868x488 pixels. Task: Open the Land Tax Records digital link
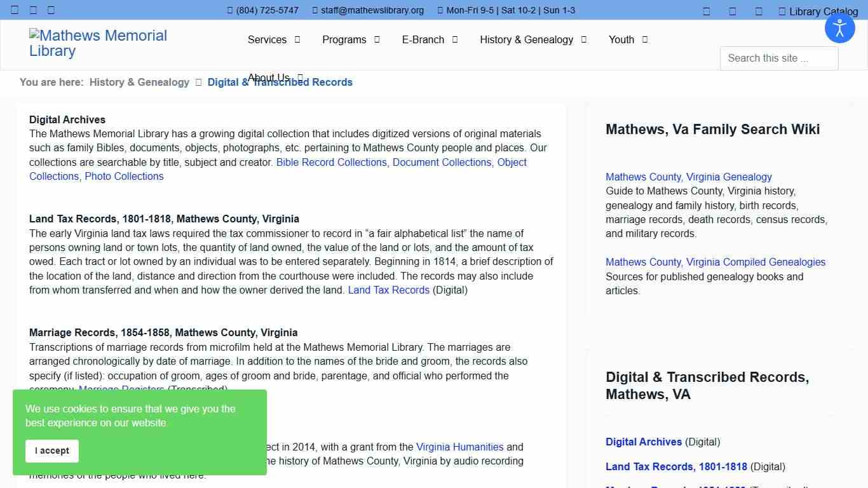click(388, 290)
